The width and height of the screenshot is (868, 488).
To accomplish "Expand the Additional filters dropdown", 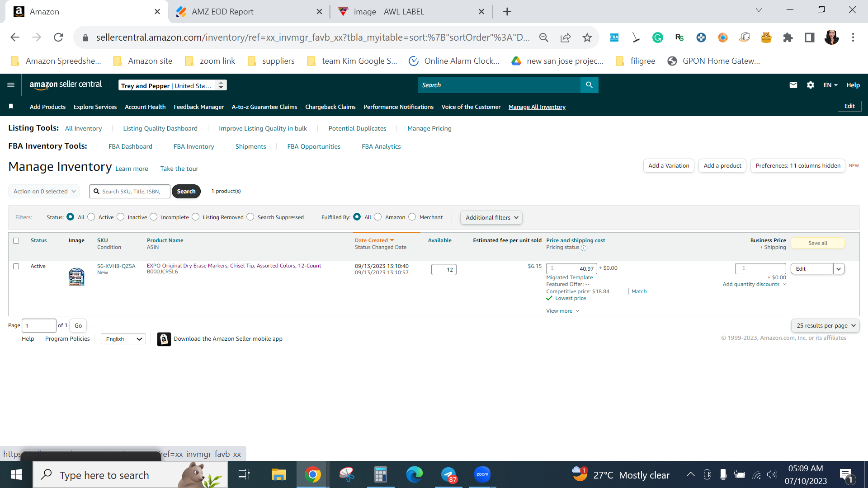I will 491,217.
